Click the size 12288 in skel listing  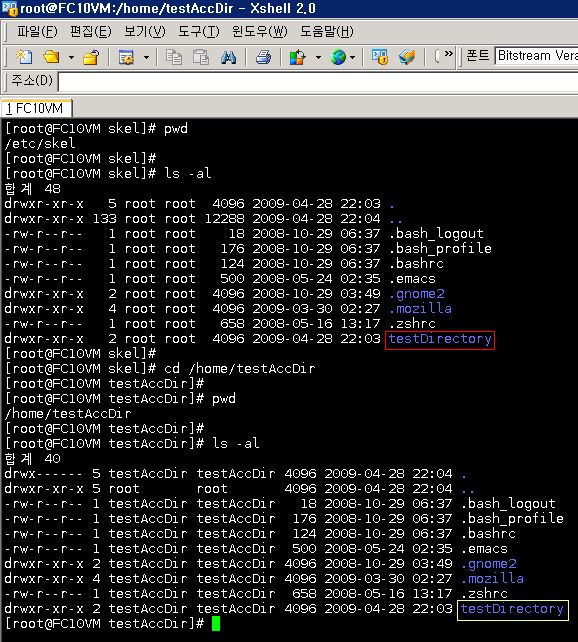[x=224, y=218]
